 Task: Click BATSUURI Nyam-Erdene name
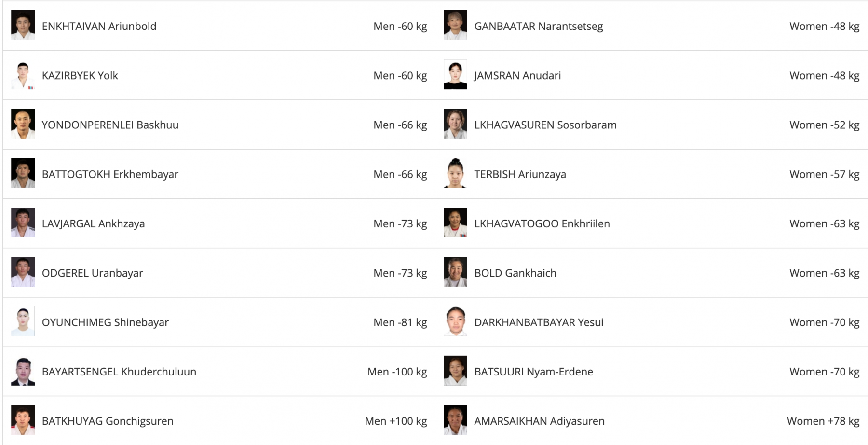534,372
